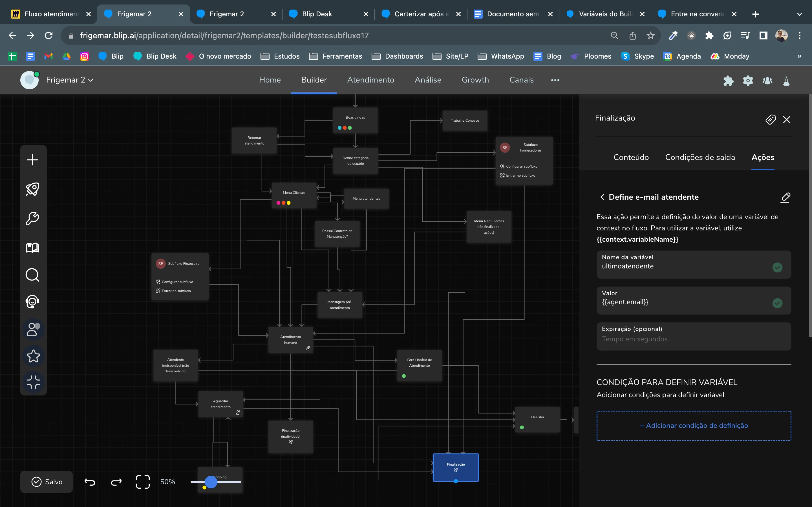
Task: Switch to Condições de saída tab
Action: tap(700, 157)
